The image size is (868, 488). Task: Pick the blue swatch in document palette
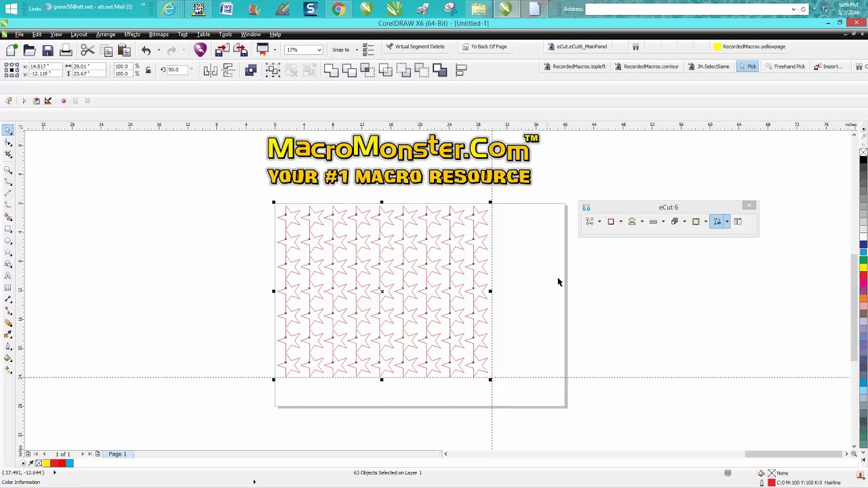69,464
